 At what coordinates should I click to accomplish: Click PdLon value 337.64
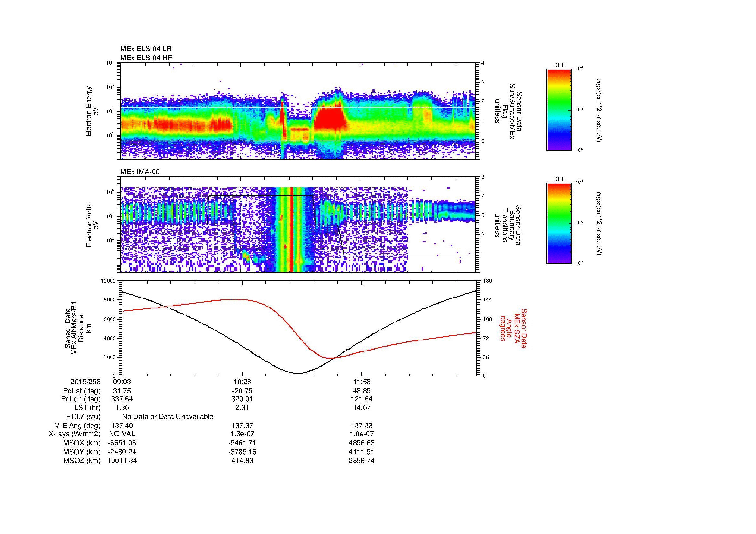click(x=122, y=399)
